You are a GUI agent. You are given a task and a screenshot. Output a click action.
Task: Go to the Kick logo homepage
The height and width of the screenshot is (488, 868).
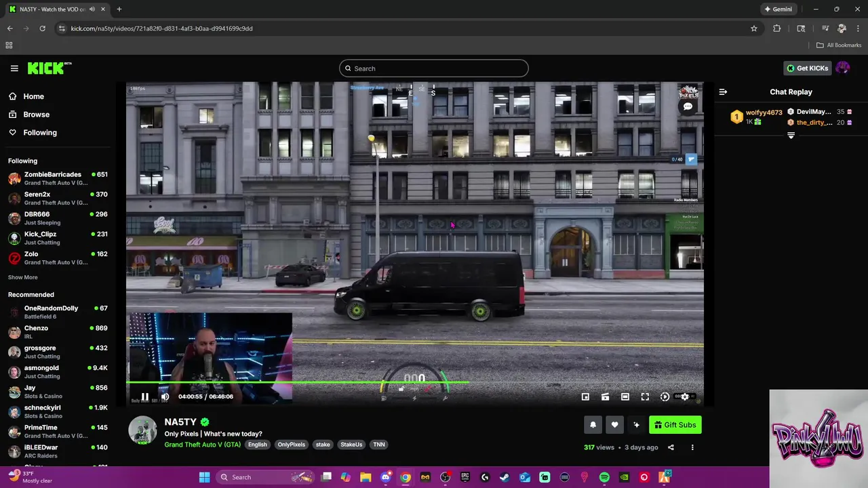pos(50,68)
